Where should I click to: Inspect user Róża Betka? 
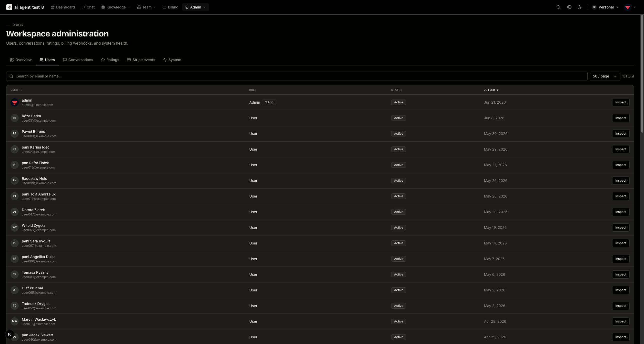pos(621,118)
